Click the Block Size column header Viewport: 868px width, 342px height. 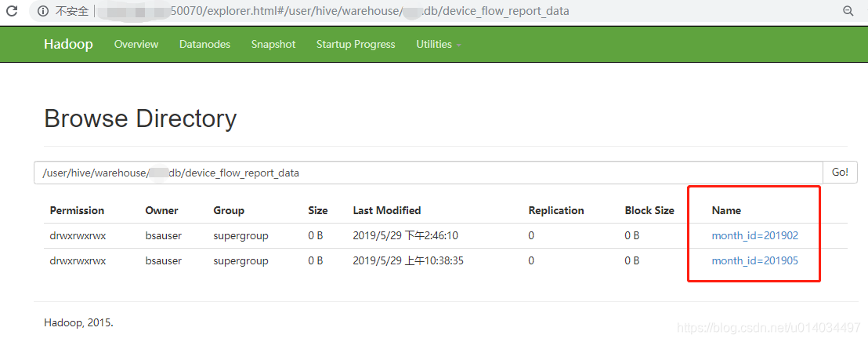coord(649,211)
